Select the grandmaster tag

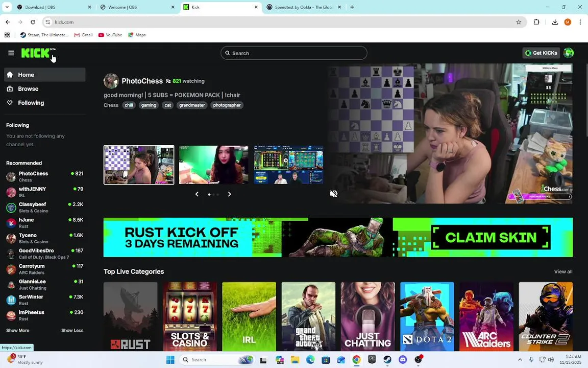(192, 105)
